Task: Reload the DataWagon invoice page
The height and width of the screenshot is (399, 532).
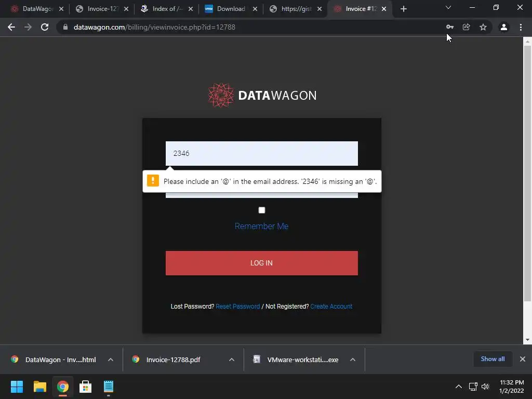Action: click(x=45, y=27)
